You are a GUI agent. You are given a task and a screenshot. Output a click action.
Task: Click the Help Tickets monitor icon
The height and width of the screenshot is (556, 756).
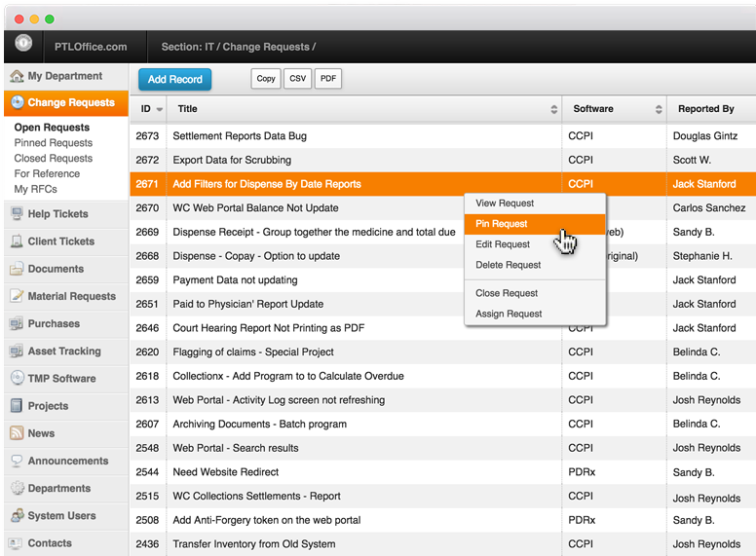17,213
